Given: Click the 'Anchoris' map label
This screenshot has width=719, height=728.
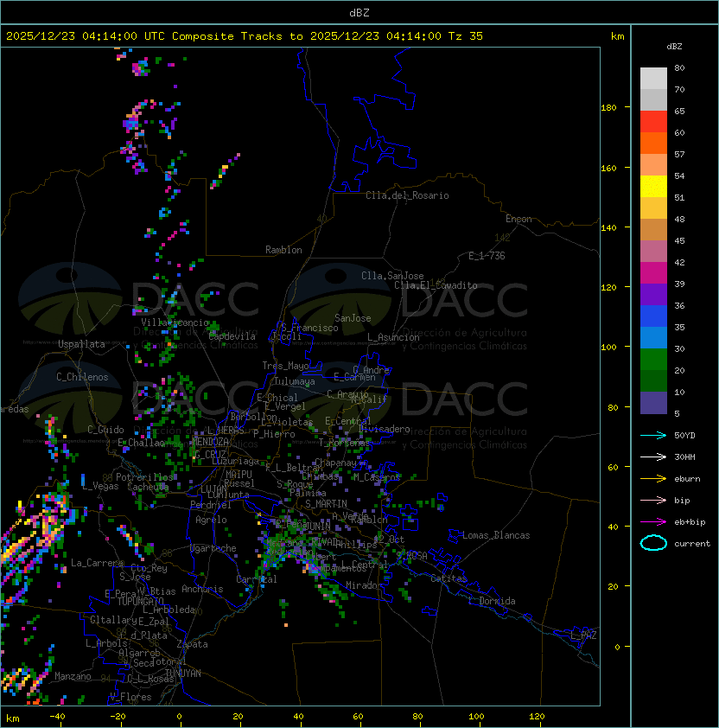Looking at the screenshot, I should tap(202, 589).
